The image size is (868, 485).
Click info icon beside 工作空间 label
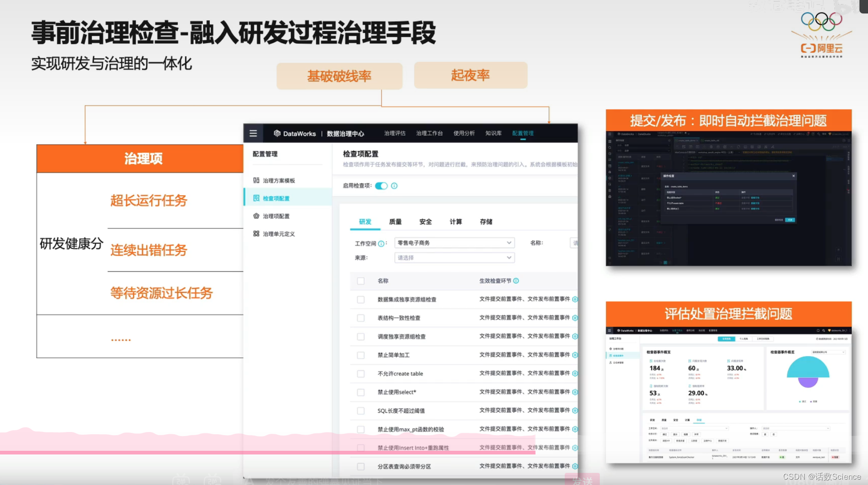pos(381,243)
